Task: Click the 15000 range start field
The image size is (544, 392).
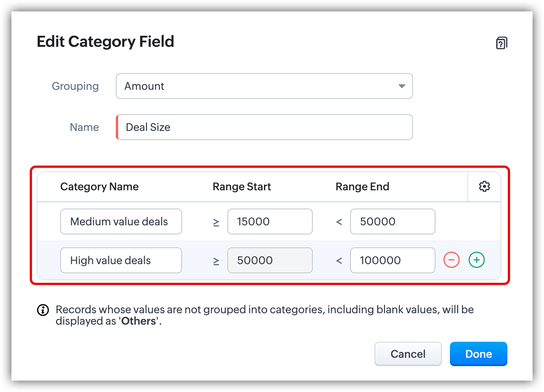Action: click(x=270, y=222)
